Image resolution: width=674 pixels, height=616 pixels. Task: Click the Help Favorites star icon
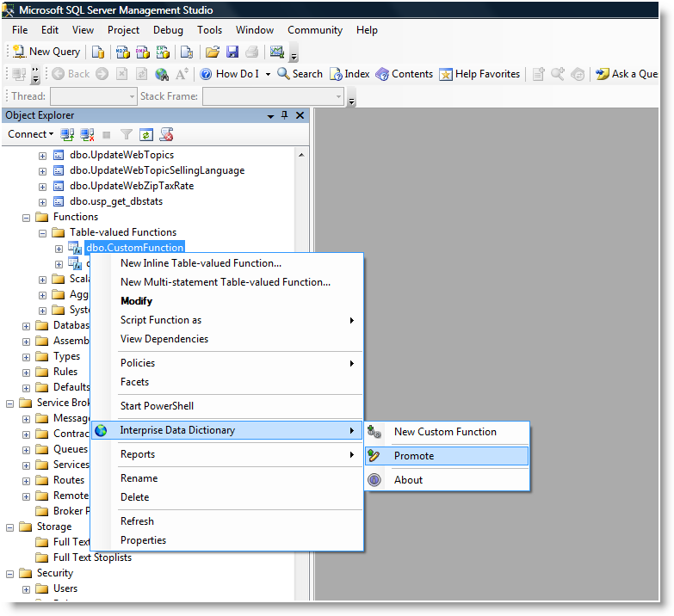[x=446, y=74]
